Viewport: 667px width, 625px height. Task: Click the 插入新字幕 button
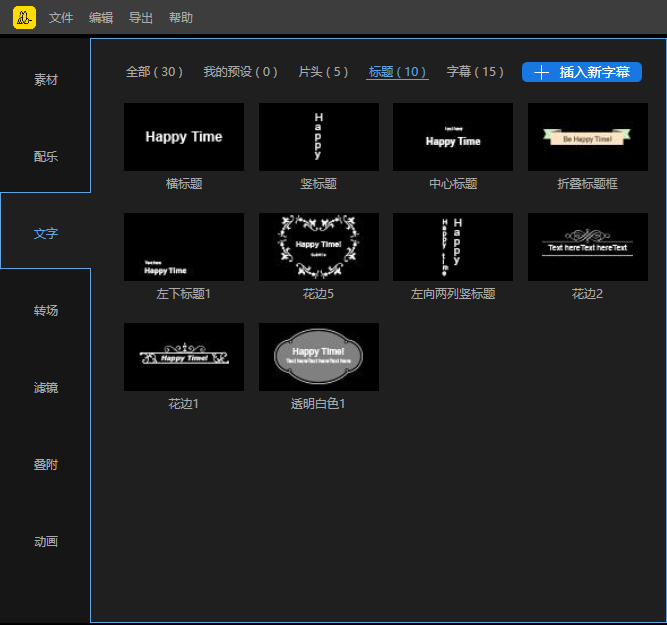(x=582, y=72)
